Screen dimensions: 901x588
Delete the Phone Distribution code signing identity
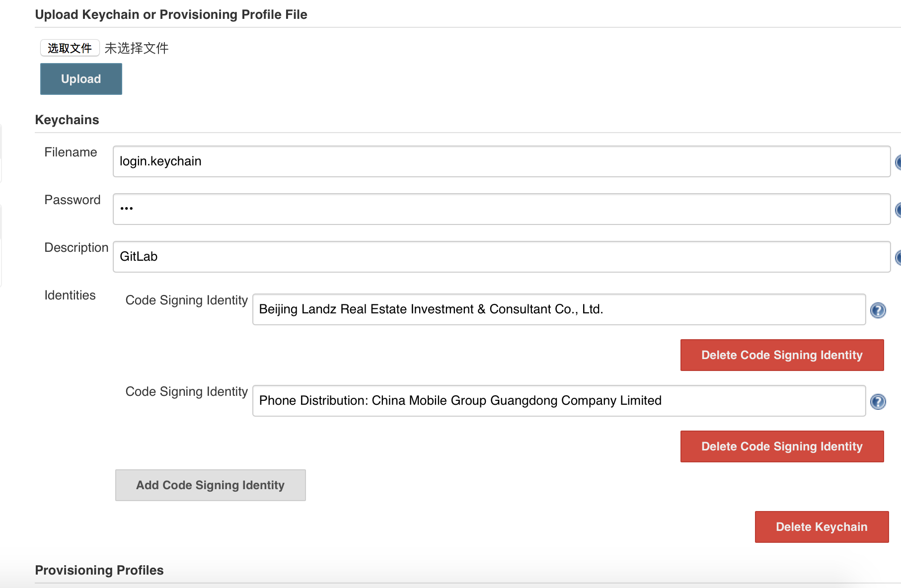[x=782, y=446]
